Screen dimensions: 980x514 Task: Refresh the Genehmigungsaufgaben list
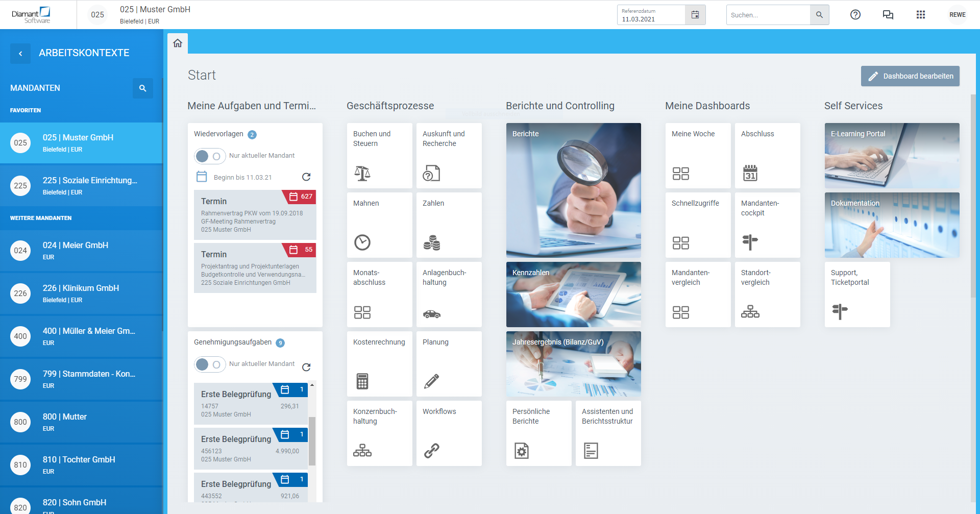(306, 367)
